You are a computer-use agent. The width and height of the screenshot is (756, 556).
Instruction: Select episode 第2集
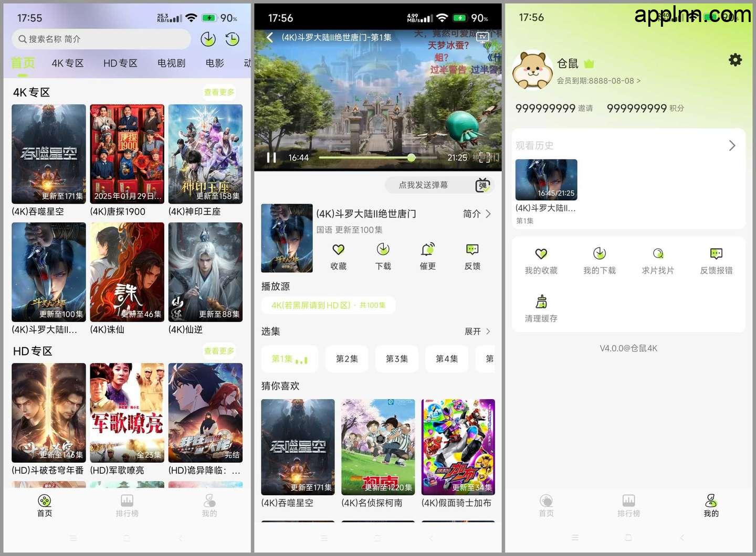pos(347,359)
